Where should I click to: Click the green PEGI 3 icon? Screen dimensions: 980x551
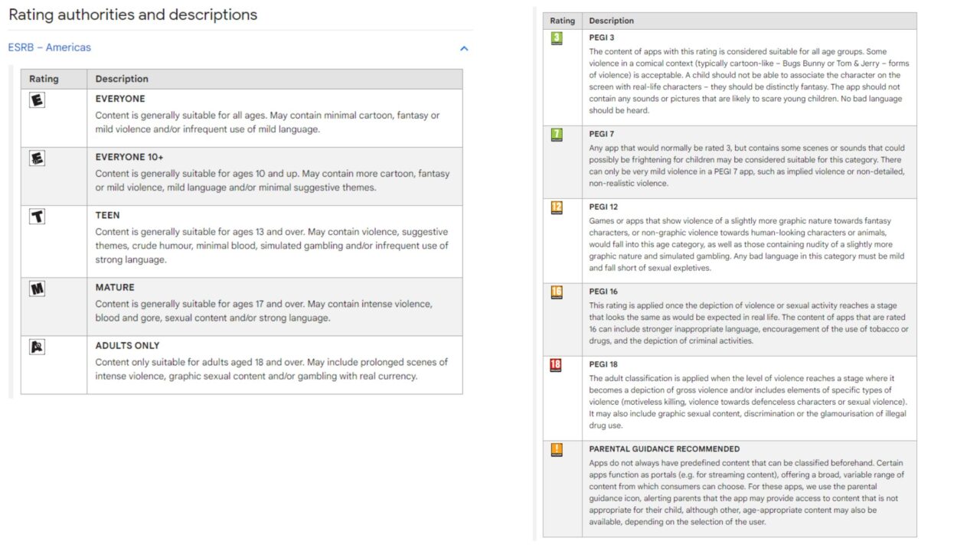557,37
